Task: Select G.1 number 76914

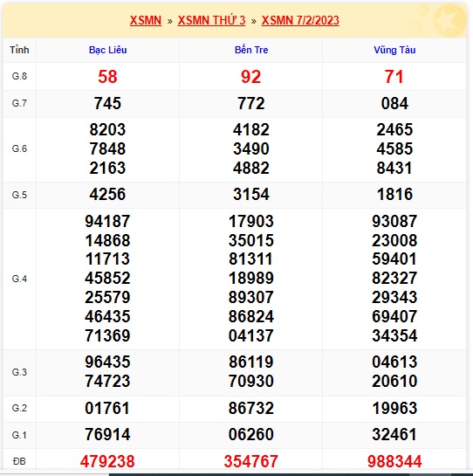Action: click(107, 434)
